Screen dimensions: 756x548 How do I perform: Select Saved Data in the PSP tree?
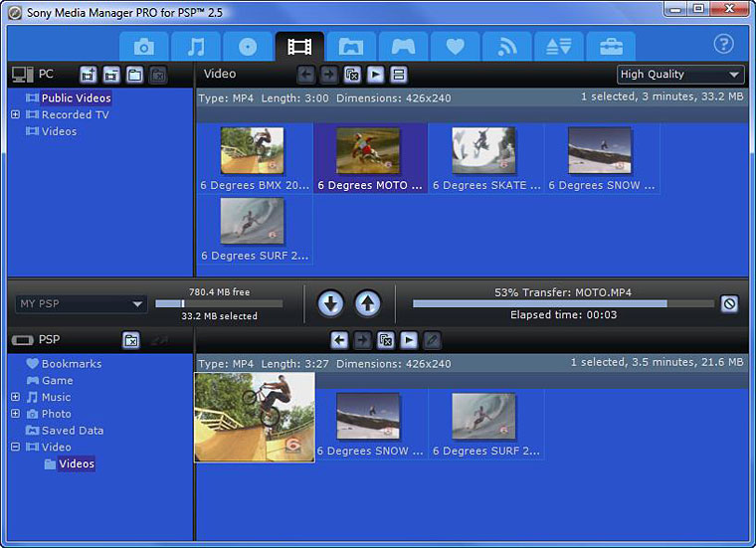73,431
